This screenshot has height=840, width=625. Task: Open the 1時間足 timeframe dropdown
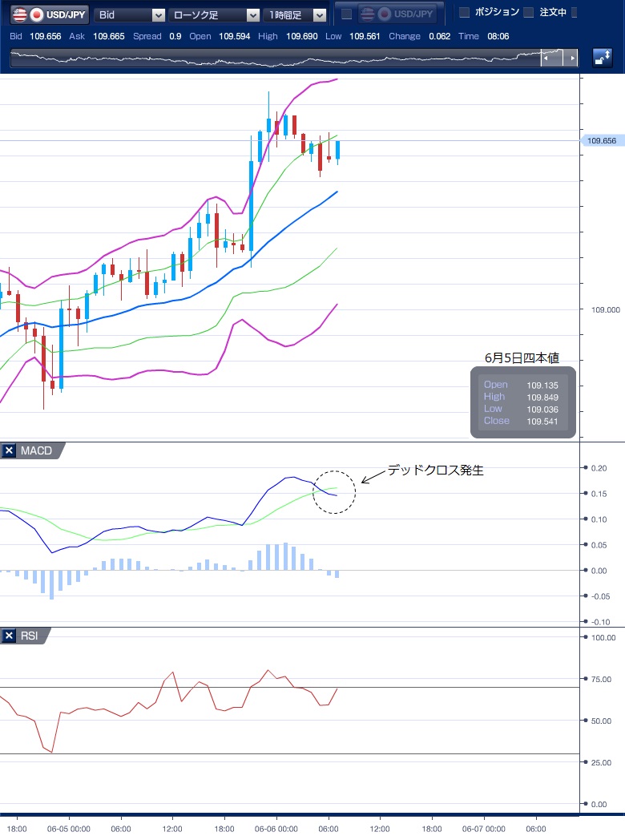[296, 14]
